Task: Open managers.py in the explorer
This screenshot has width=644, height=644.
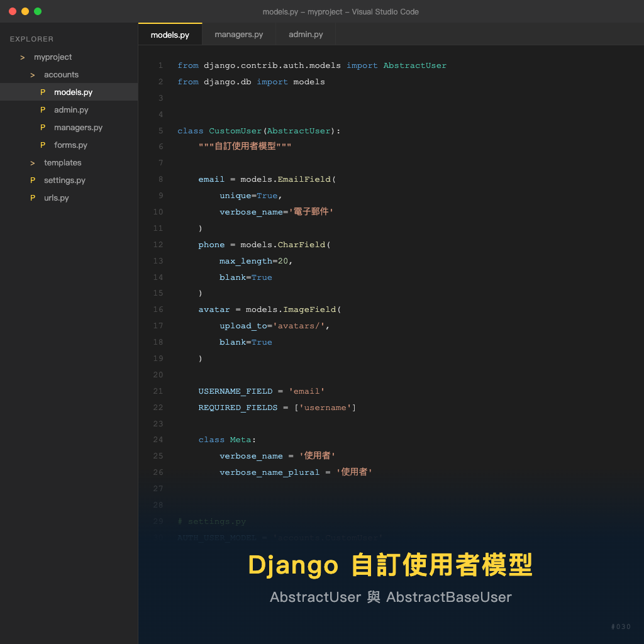Action: click(69, 127)
